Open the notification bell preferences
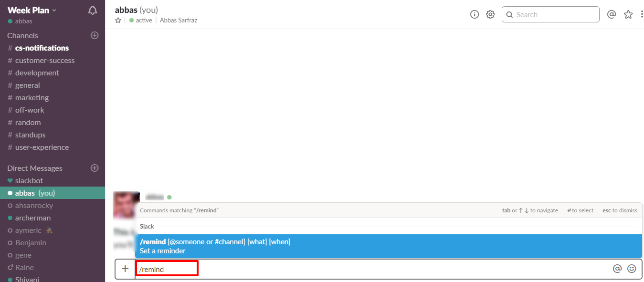Screen dimensions: 644x282 tap(92, 10)
